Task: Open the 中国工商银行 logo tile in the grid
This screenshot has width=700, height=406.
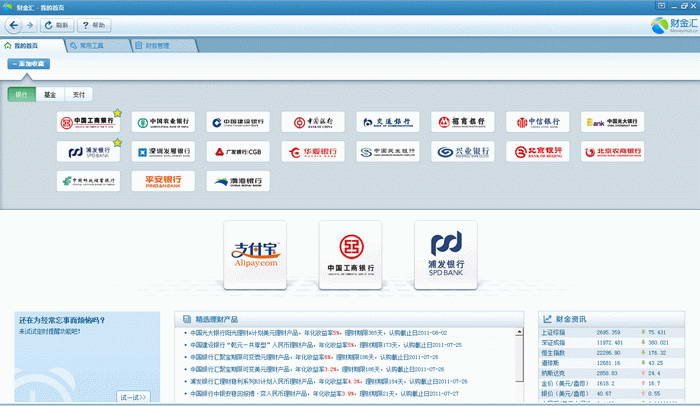Action: (88, 122)
